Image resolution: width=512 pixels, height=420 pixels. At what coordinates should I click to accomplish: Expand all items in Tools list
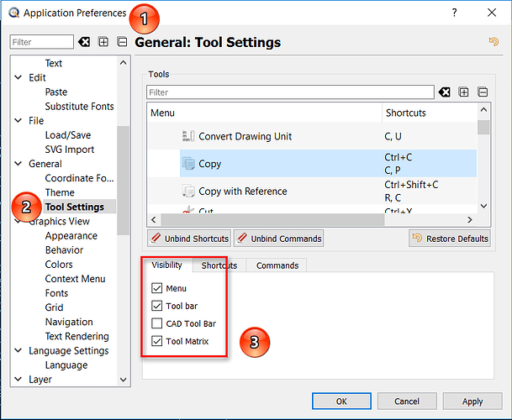(463, 92)
